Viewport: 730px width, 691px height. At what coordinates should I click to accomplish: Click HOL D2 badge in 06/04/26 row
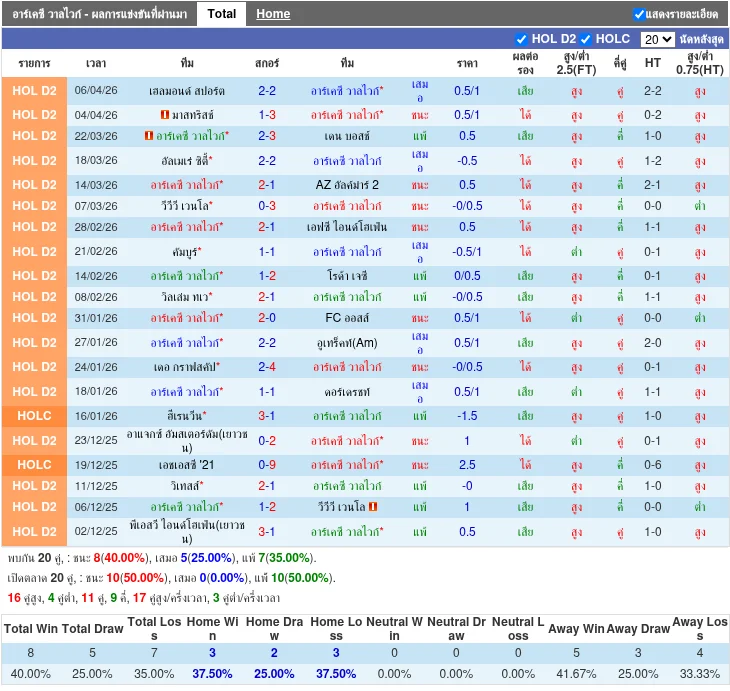34,90
